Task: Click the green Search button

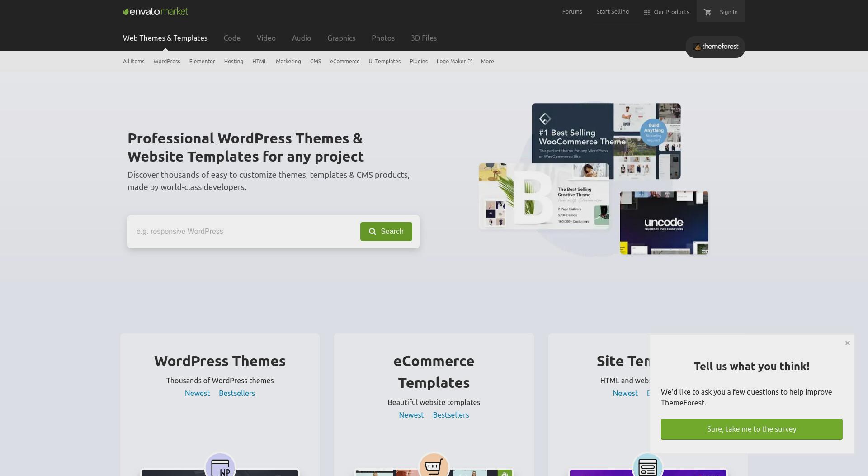Action: pos(386,232)
